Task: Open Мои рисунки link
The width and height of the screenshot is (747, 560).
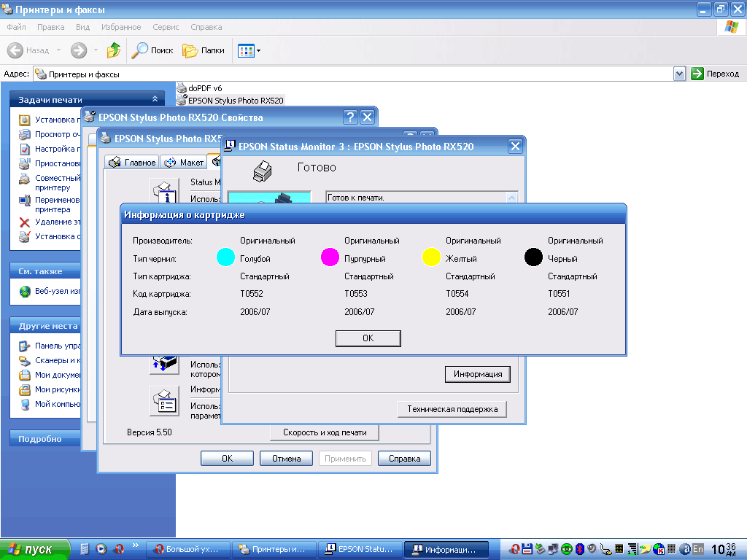Action: click(50, 389)
